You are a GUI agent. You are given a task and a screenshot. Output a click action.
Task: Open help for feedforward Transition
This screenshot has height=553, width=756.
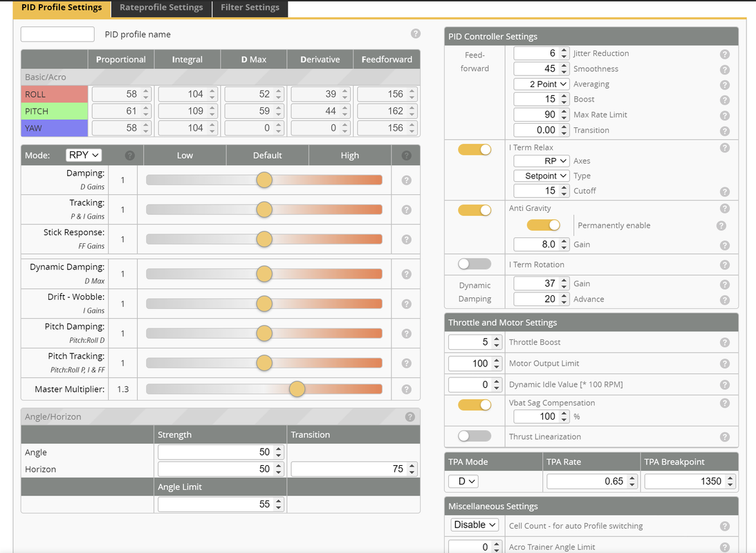[725, 131]
